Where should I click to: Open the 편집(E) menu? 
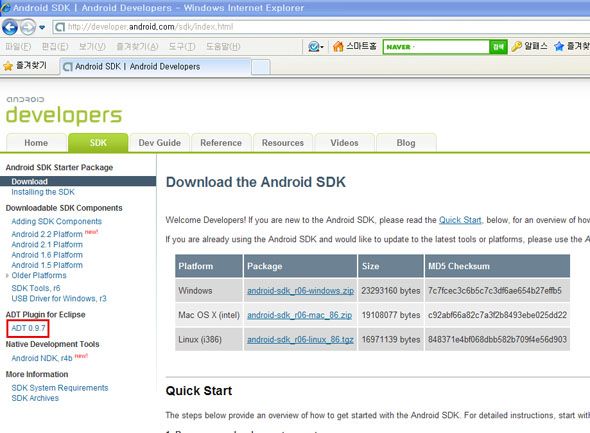[55, 47]
